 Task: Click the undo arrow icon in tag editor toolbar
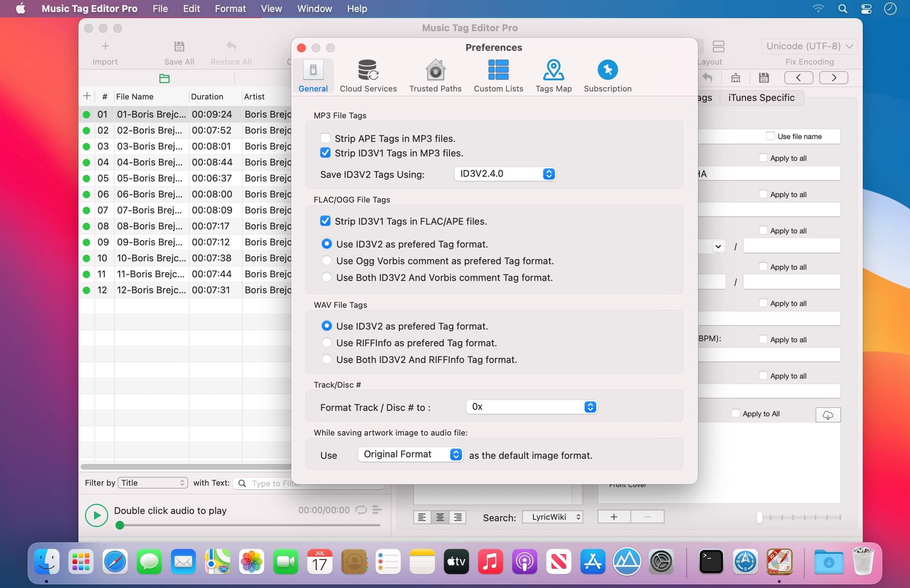pyautogui.click(x=707, y=78)
